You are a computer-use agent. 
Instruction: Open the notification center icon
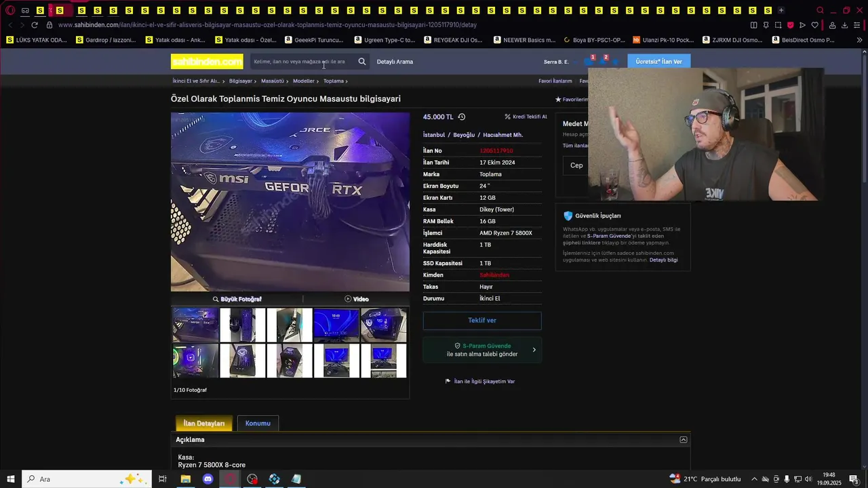click(x=854, y=479)
